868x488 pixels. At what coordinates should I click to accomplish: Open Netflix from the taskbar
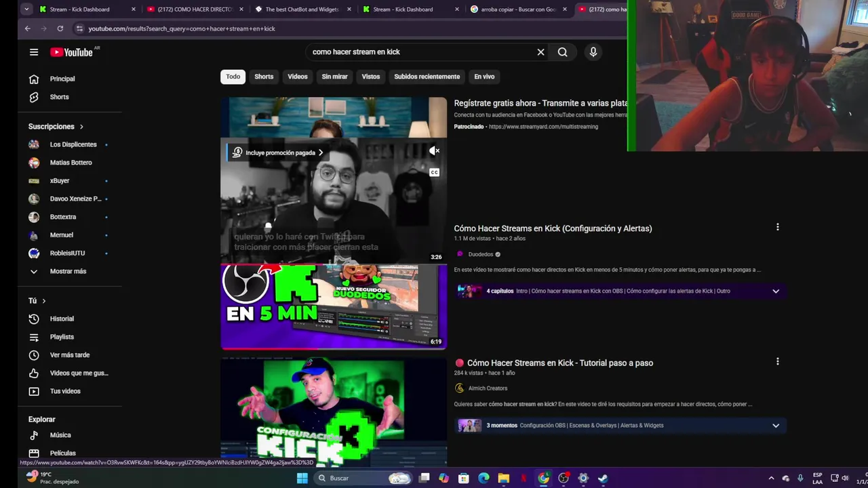tap(524, 478)
